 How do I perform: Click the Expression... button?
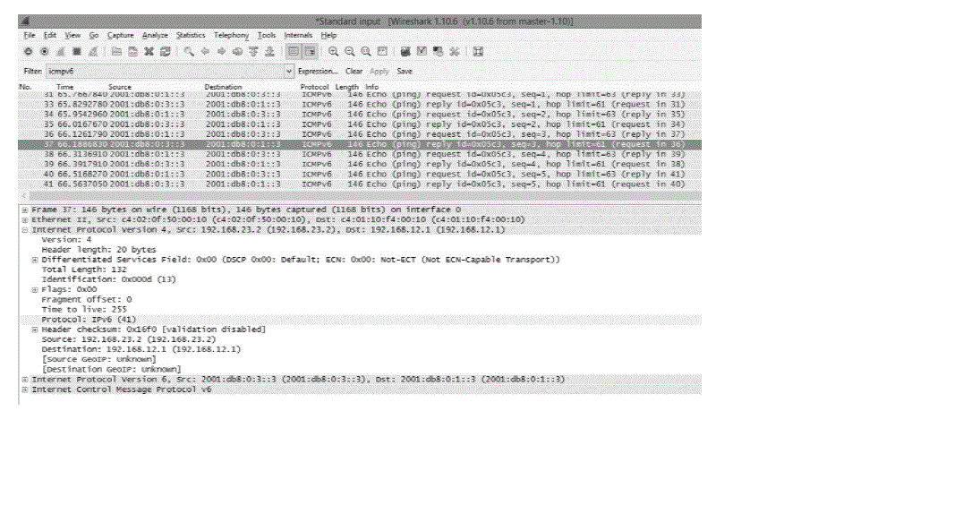(318, 71)
